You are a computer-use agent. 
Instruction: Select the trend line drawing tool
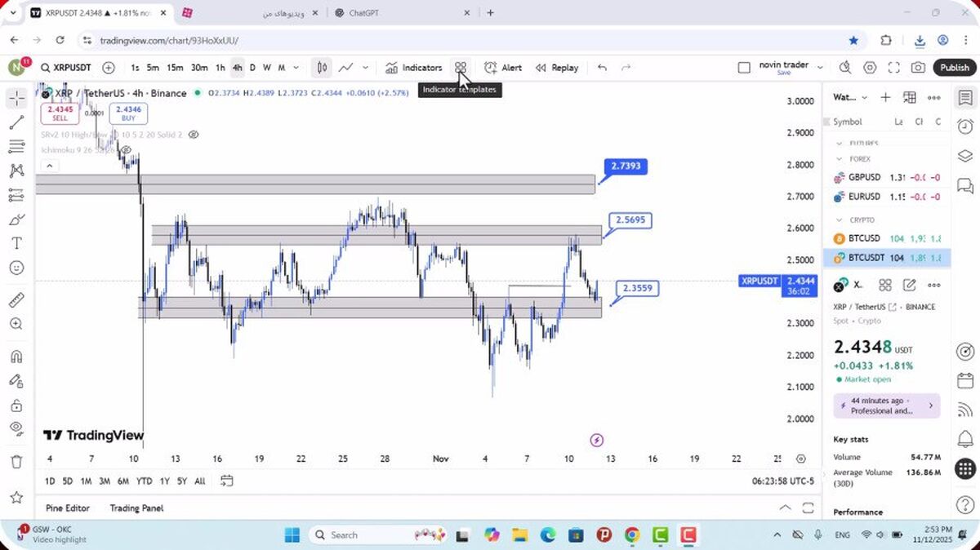(16, 123)
